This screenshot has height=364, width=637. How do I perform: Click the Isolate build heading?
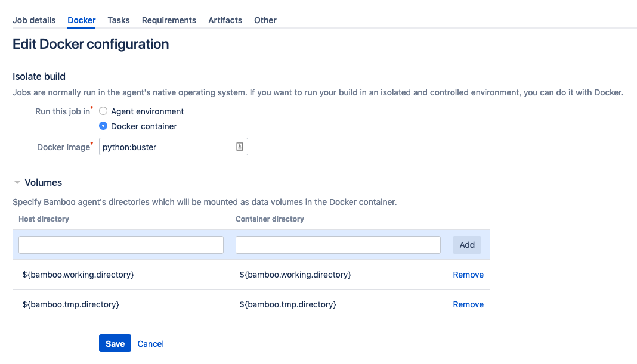pos(39,76)
